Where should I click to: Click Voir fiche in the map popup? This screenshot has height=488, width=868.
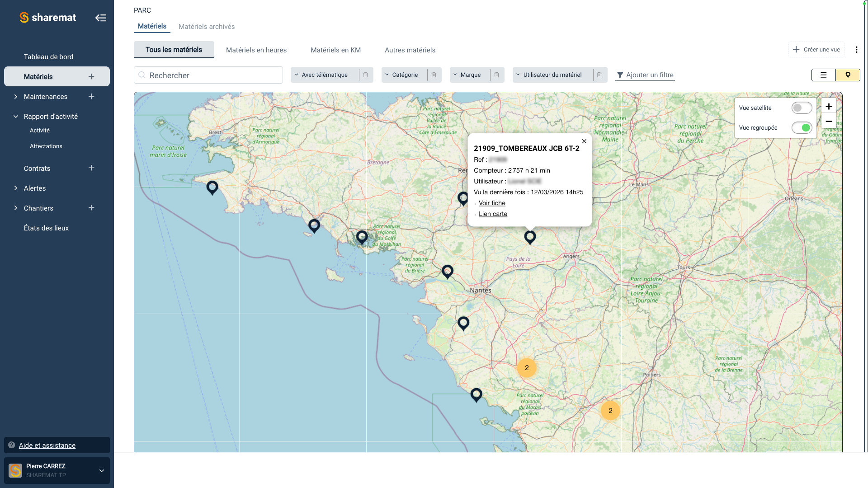491,203
